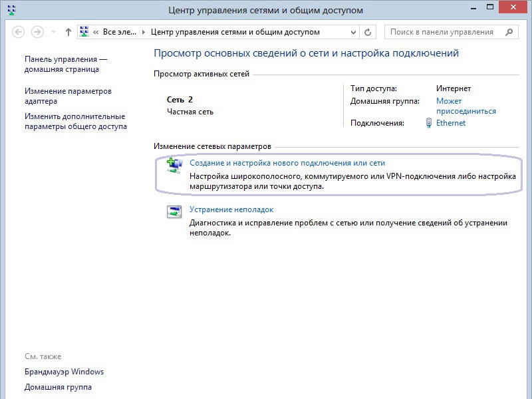The height and width of the screenshot is (399, 532).
Task: Open 'Домашняя группа' link in See also
Action: pyautogui.click(x=58, y=387)
